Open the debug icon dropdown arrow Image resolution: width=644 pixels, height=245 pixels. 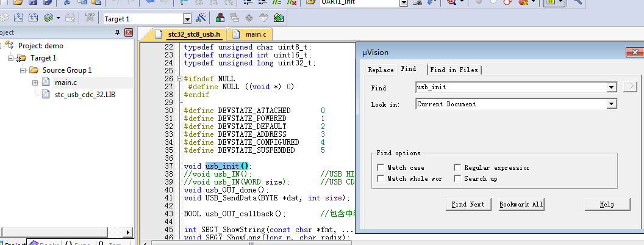[462, 2]
